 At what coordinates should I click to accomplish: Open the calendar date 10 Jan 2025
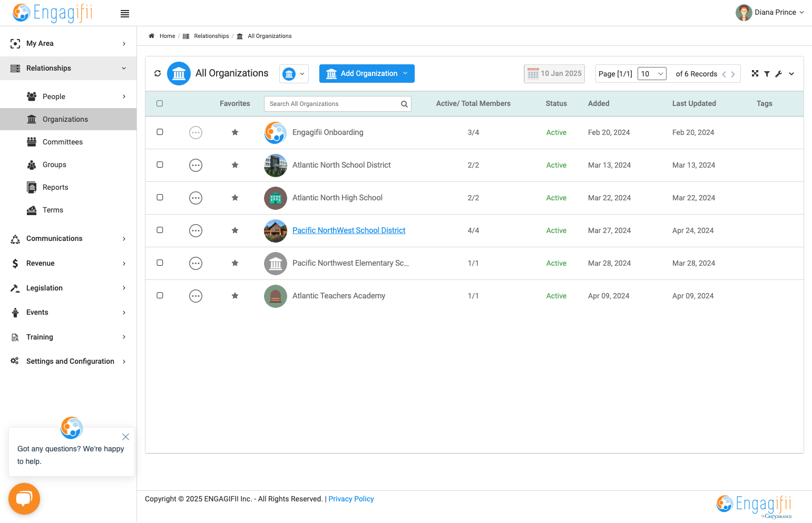[554, 74]
